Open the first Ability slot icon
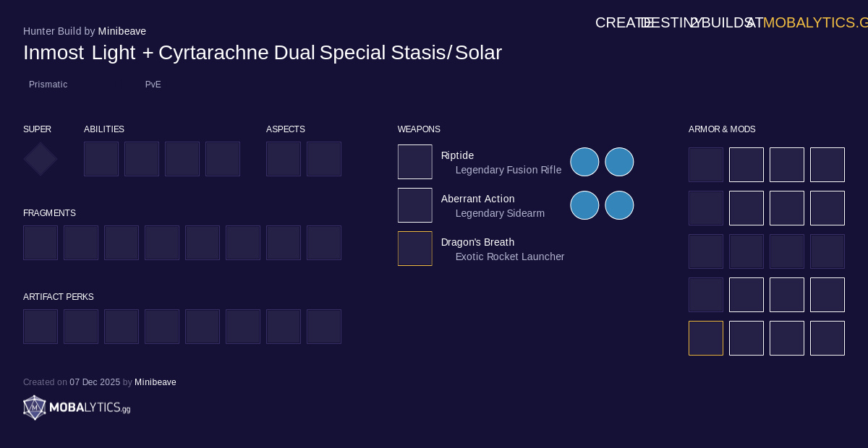The height and width of the screenshot is (448, 868). coord(101,159)
